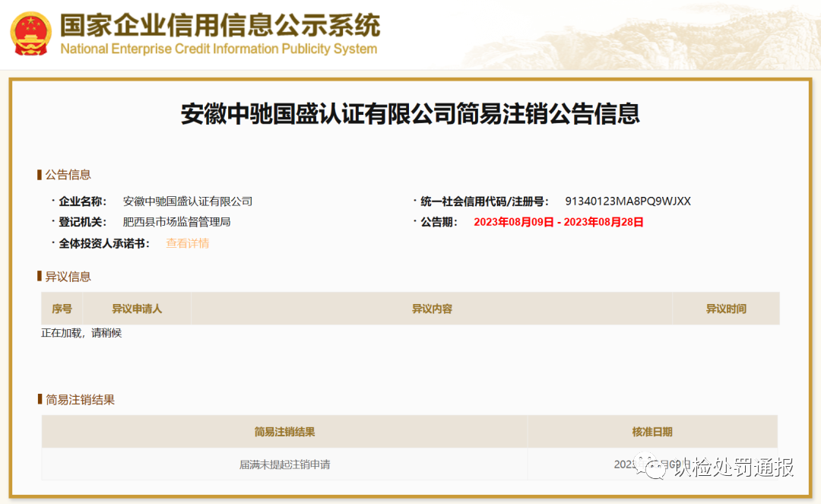Click the 国家企业信用信息公示系统 site title
This screenshot has width=821, height=504.
(220, 25)
